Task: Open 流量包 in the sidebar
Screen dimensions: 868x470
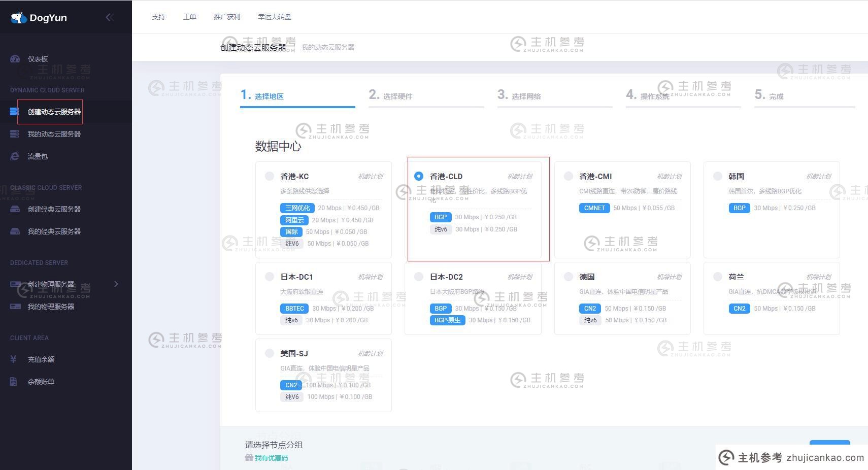Action: click(38, 156)
